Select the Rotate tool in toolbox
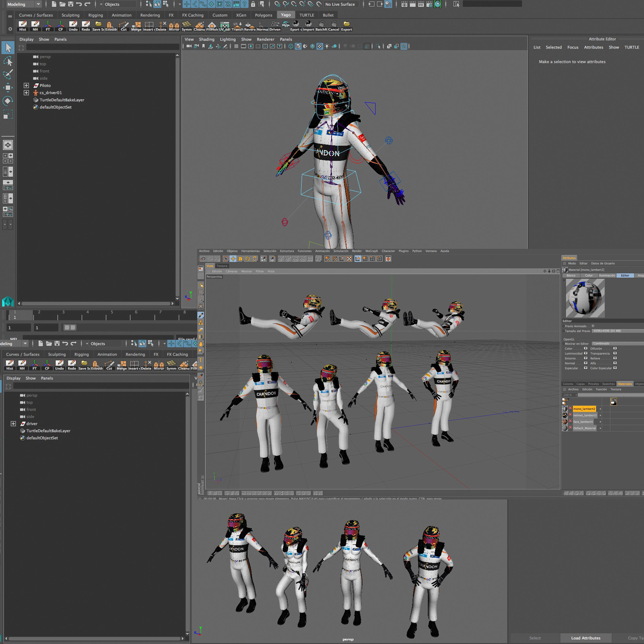Screen dimensions: 644x644 pyautogui.click(x=8, y=101)
